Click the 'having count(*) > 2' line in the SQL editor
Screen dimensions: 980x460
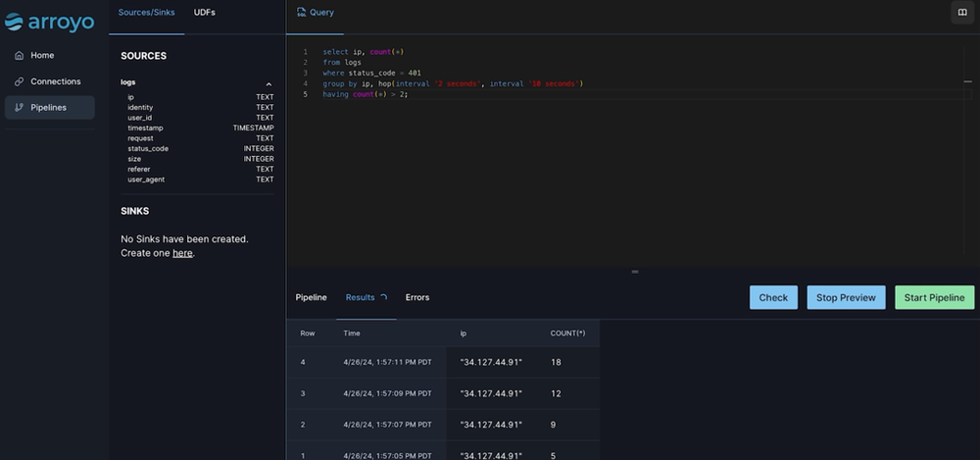(365, 94)
